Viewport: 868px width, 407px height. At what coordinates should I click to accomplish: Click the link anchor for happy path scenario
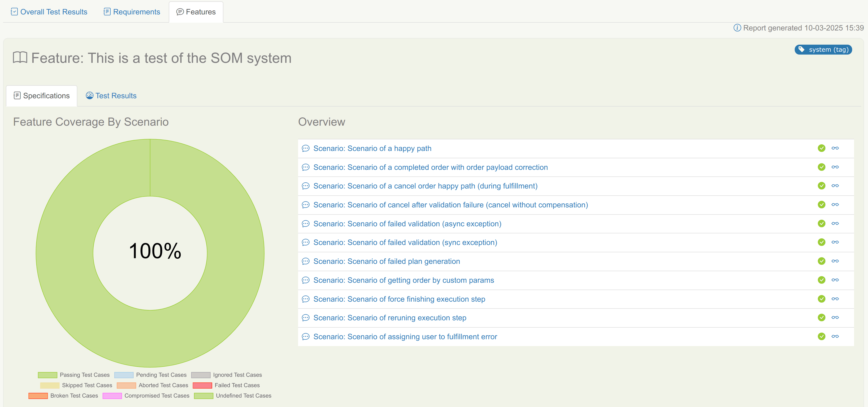coord(835,148)
